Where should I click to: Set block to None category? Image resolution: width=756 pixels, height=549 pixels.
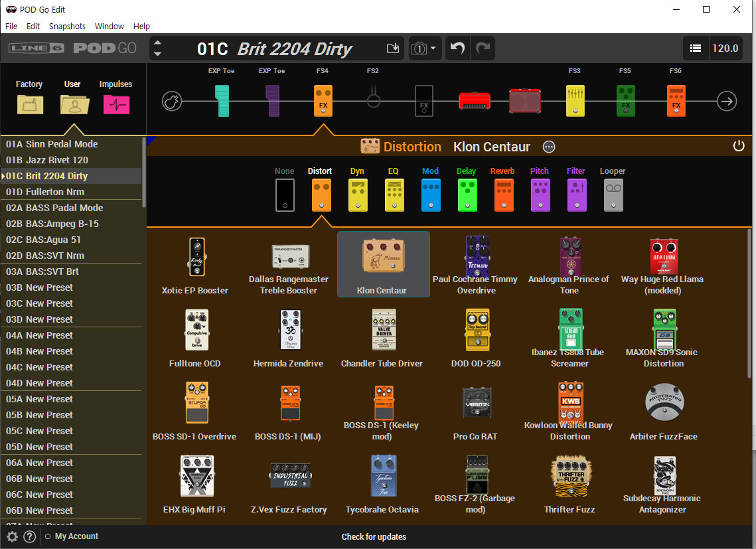285,189
